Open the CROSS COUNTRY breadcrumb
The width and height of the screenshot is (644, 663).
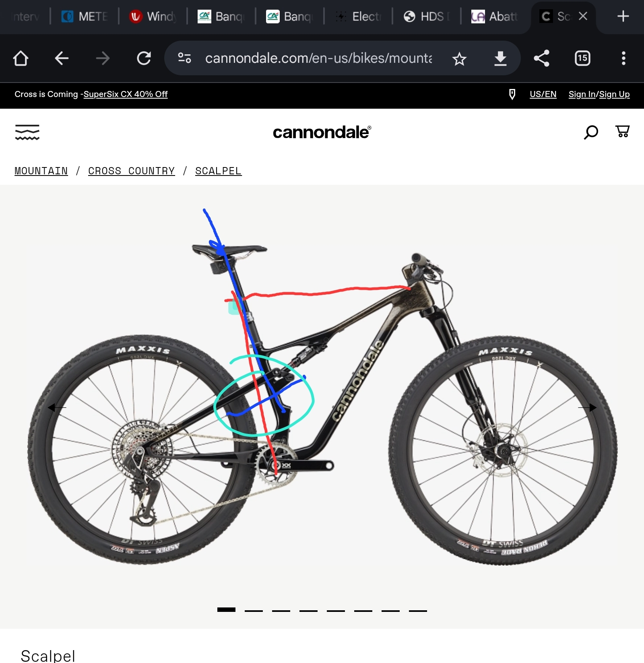(x=132, y=171)
